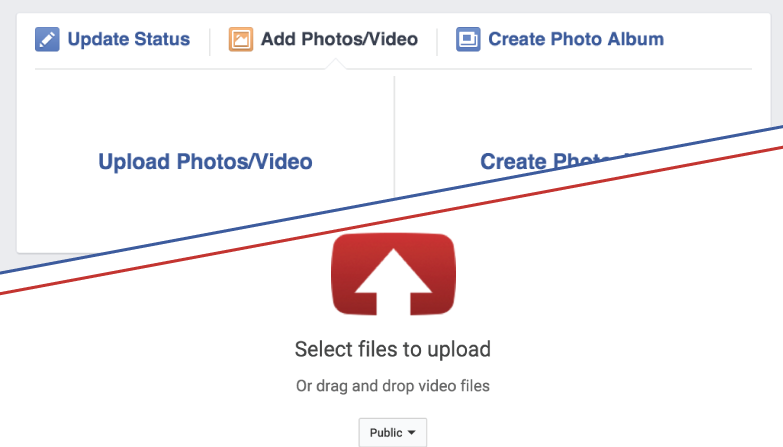The height and width of the screenshot is (447, 783).
Task: Click the Or drag and drop video files caption
Action: [392, 386]
